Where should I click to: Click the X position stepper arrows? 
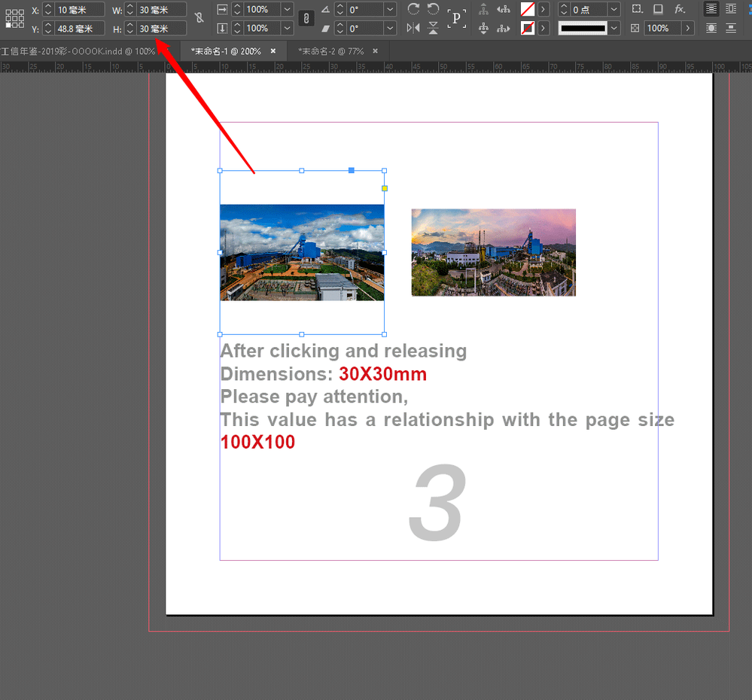pyautogui.click(x=48, y=10)
